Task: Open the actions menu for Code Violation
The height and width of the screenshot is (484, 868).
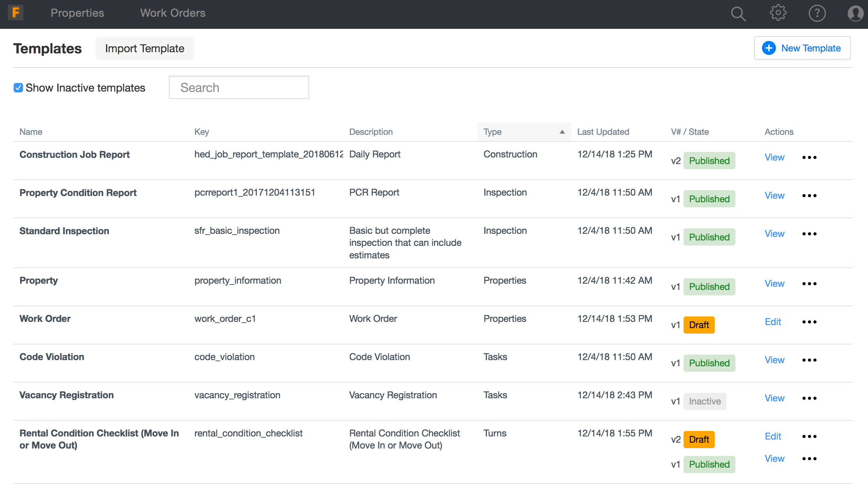Action: pyautogui.click(x=809, y=360)
